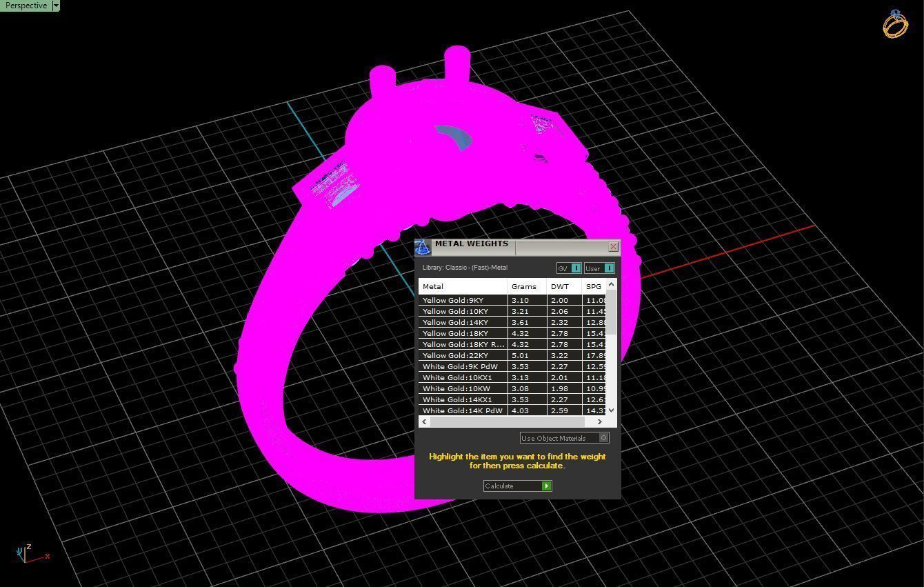Select the White Gold:9K PdW row
The width and height of the screenshot is (924, 587).
click(x=512, y=366)
